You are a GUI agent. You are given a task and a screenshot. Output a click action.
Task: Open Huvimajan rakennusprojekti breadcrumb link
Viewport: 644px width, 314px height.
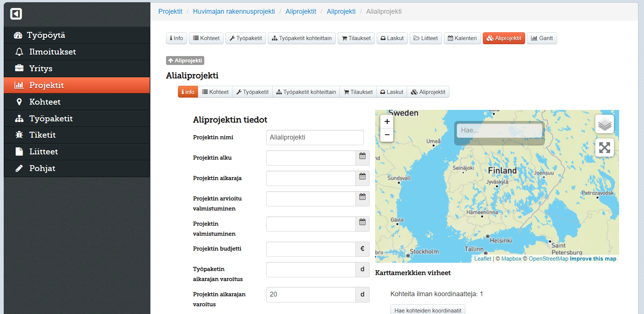234,12
